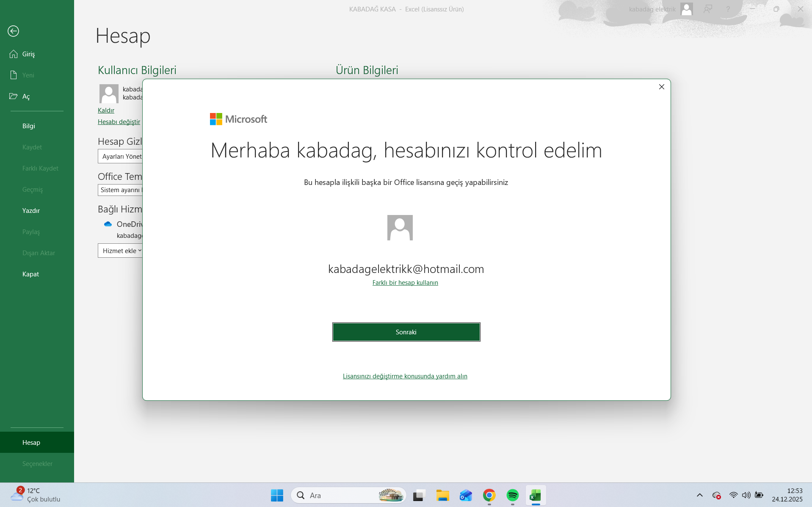
Task: Click the Kullanıcı Bilgileri heading
Action: coord(137,70)
